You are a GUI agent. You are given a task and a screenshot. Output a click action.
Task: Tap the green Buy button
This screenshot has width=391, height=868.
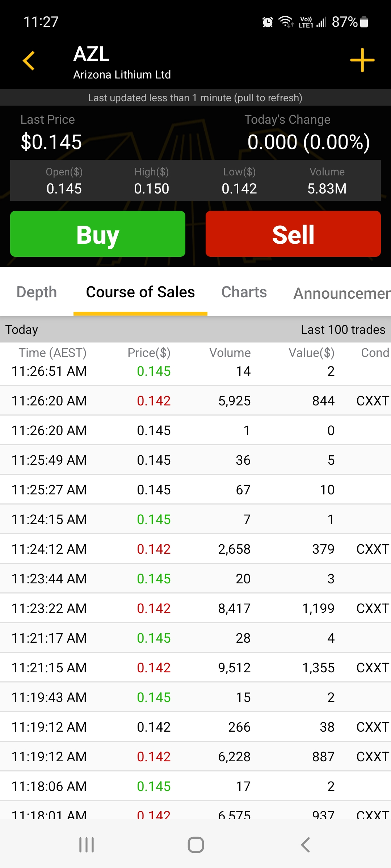point(98,234)
